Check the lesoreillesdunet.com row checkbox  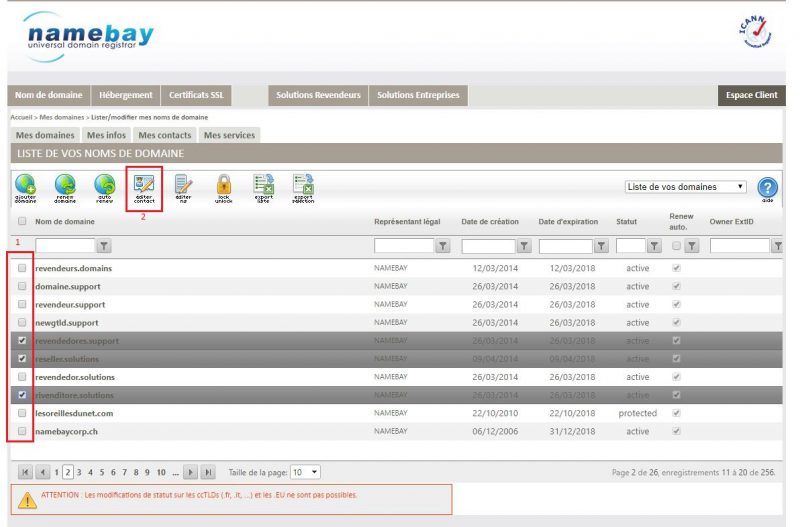pyautogui.click(x=22, y=413)
